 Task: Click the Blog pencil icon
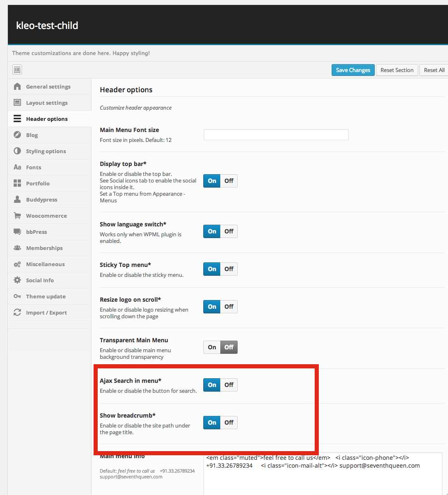17,135
